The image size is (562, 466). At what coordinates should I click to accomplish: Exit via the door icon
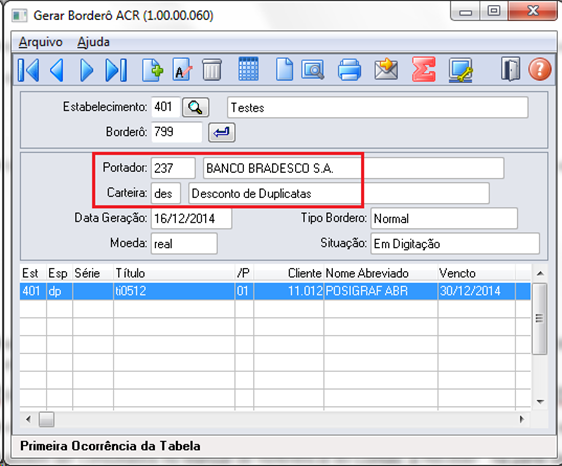pos(510,69)
